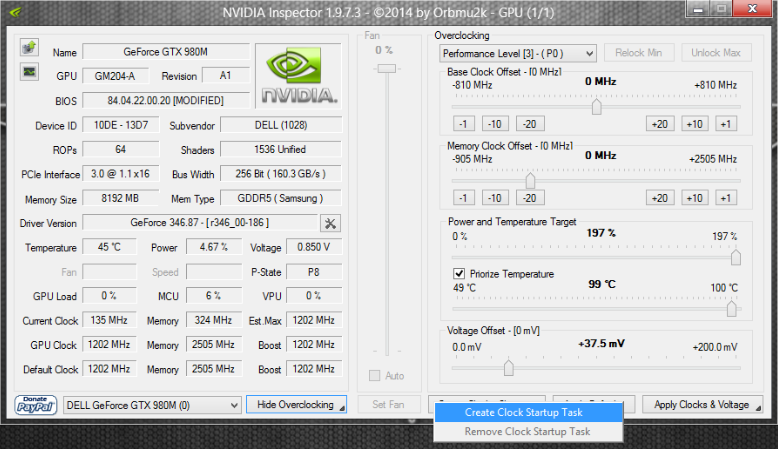Image resolution: width=778 pixels, height=449 pixels.
Task: Click the Revision field A1
Action: (226, 76)
